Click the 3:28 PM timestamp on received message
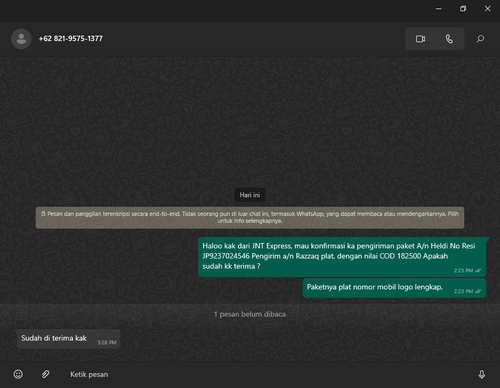This screenshot has height=388, width=500. coord(107,342)
